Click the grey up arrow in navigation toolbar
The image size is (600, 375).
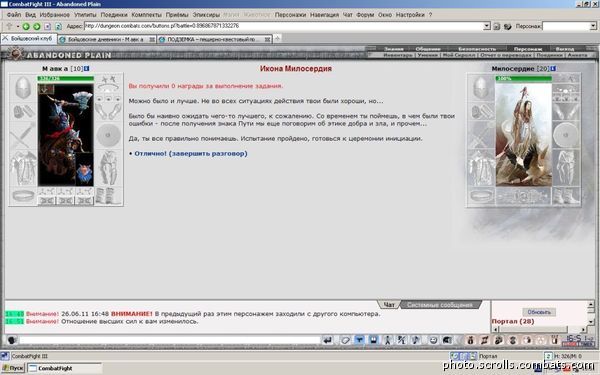(x=9, y=26)
